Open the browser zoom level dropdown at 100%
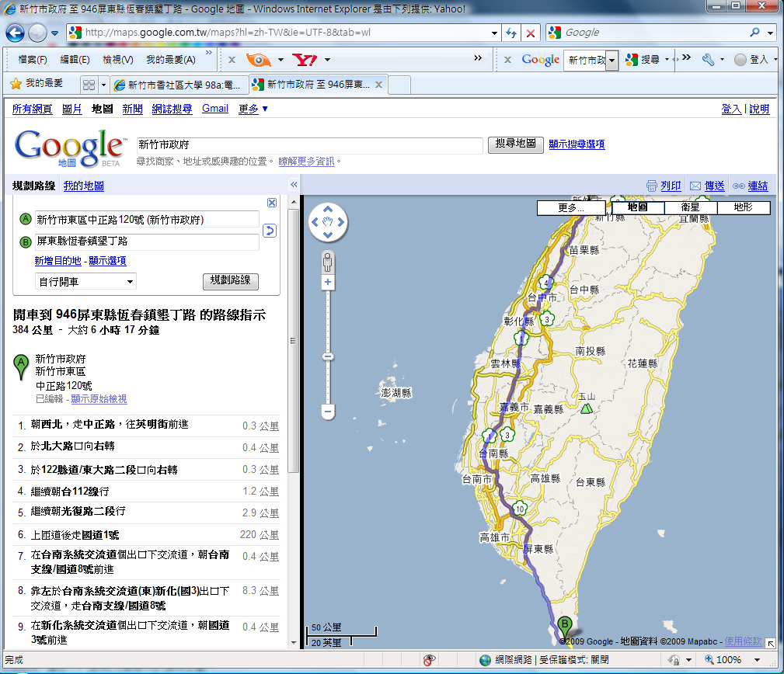Screen dimensions: 784x674 tap(757, 660)
